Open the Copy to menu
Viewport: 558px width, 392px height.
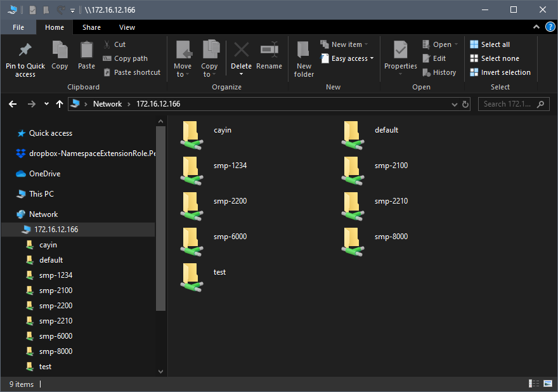click(209, 59)
